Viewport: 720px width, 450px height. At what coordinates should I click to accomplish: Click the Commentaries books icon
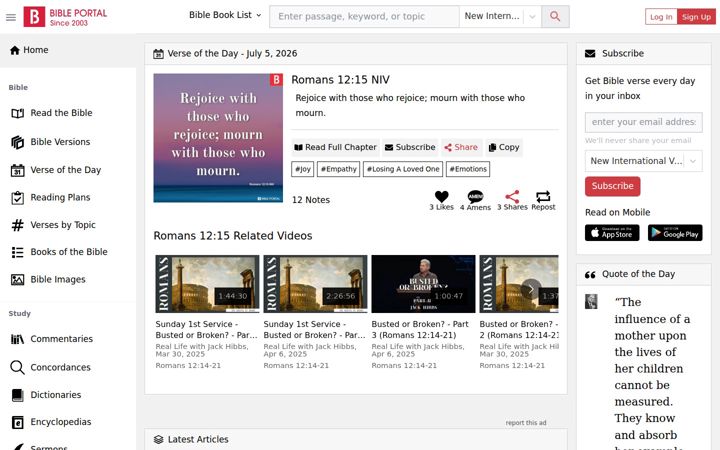coord(17,339)
